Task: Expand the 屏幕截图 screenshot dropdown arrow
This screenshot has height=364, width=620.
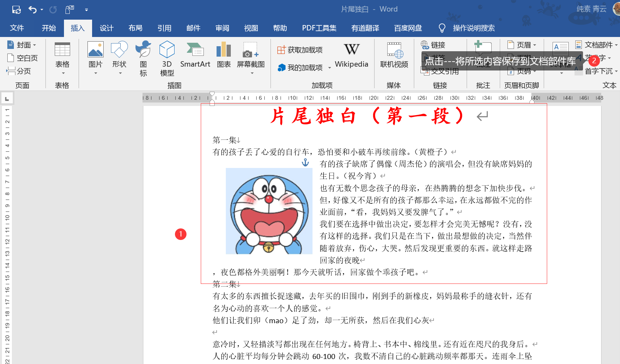Action: [252, 73]
